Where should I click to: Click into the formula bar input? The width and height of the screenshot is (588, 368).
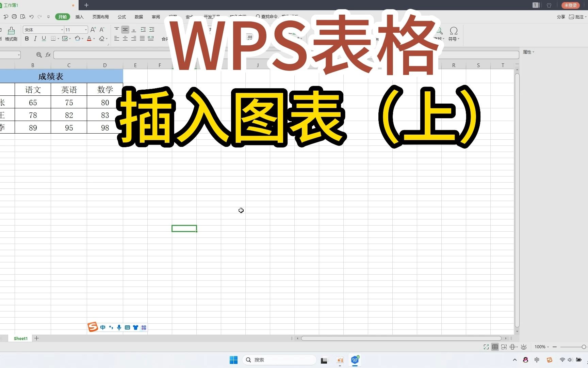286,55
